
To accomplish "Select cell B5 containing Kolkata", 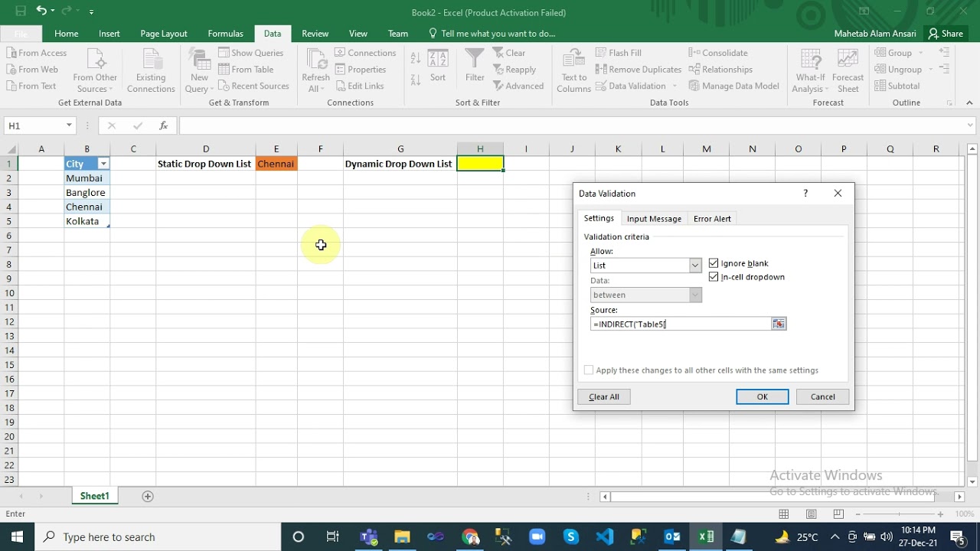I will [87, 221].
